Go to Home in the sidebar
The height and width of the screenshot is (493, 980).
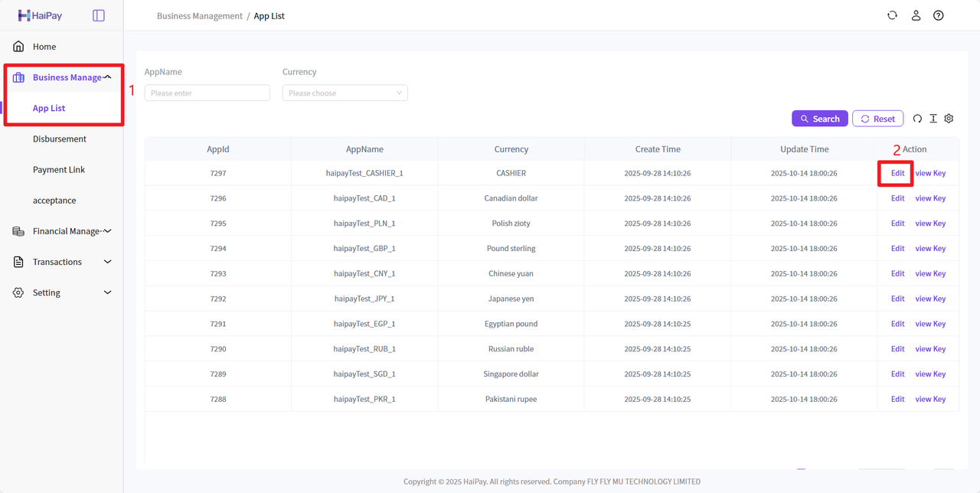[x=44, y=47]
